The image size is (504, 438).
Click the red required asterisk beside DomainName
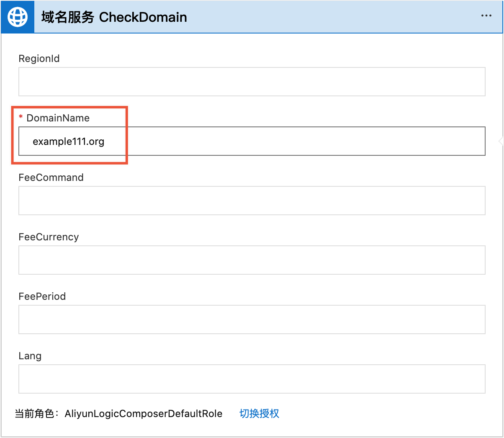(21, 117)
